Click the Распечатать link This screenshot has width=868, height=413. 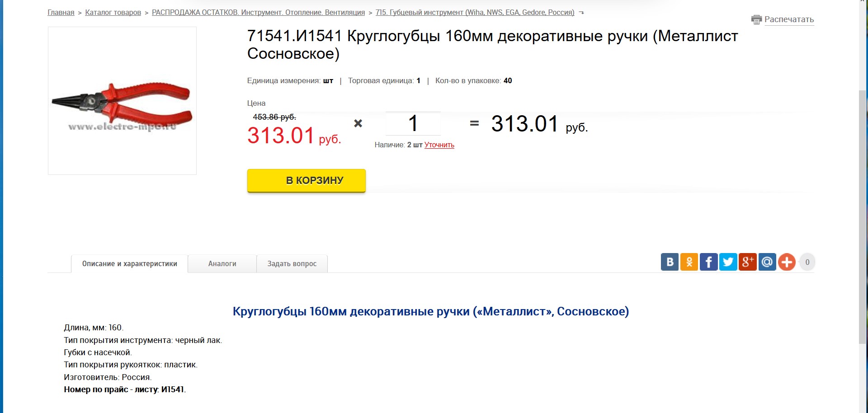coord(789,19)
